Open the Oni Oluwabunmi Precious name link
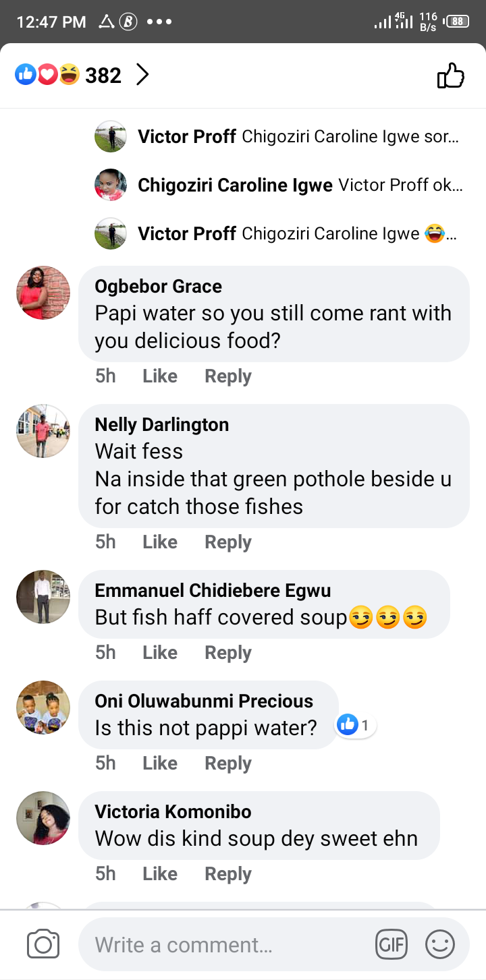The height and width of the screenshot is (980, 486). pyautogui.click(x=204, y=701)
